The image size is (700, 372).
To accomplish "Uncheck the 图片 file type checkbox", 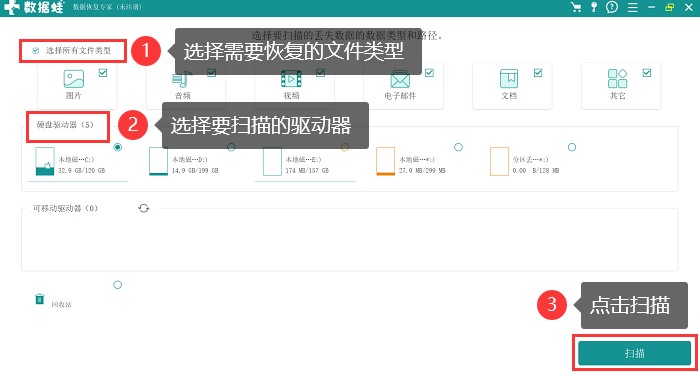I will (103, 73).
